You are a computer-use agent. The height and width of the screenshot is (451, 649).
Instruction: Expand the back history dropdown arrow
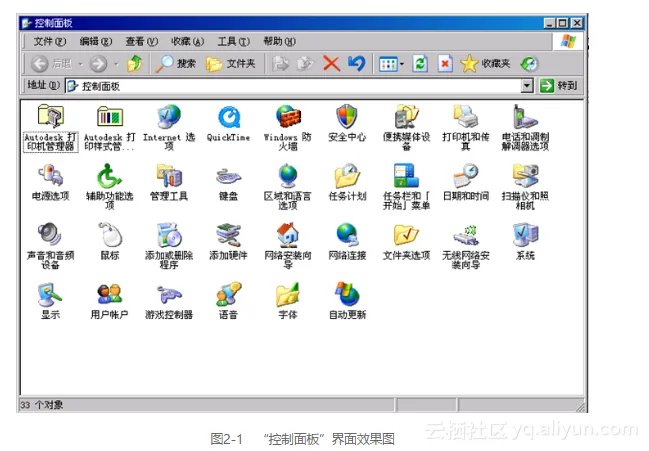81,64
